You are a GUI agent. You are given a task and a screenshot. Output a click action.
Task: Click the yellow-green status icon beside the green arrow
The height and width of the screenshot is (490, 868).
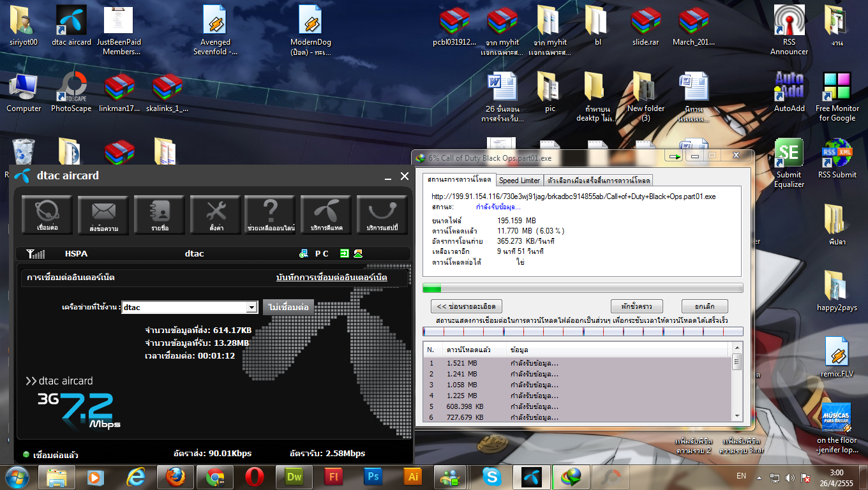(358, 254)
